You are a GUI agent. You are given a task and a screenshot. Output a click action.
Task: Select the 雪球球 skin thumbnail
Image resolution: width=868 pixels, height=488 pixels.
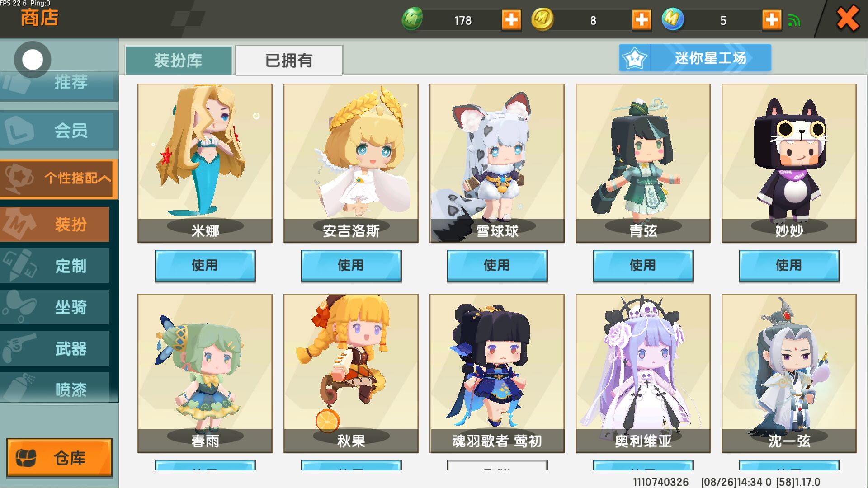[497, 163]
